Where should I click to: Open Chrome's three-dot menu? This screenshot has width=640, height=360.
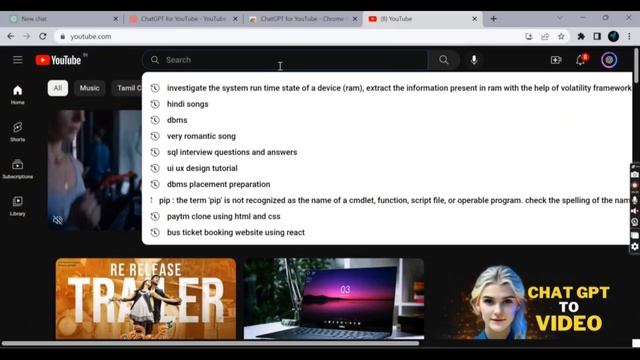point(629,36)
